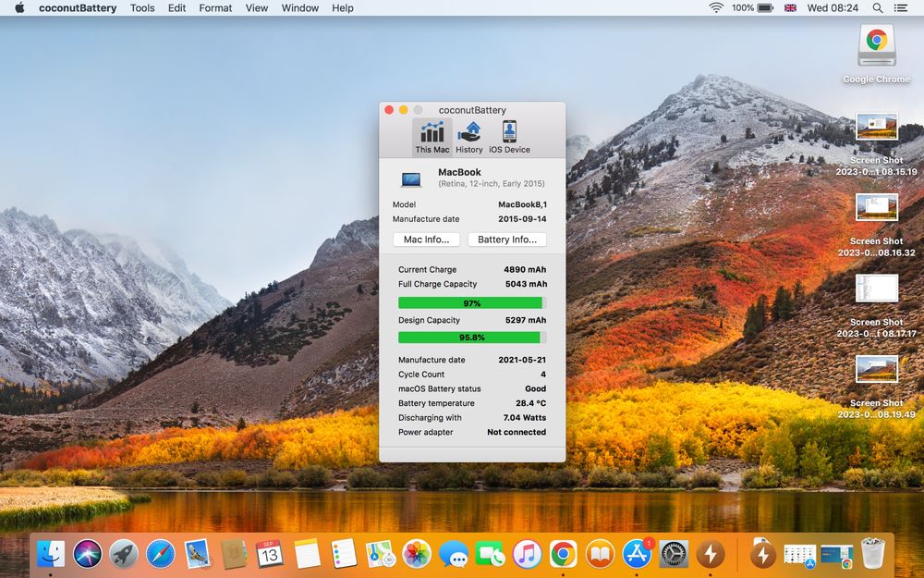Click the Cycle Count row label
This screenshot has width=924, height=578.
tap(421, 374)
